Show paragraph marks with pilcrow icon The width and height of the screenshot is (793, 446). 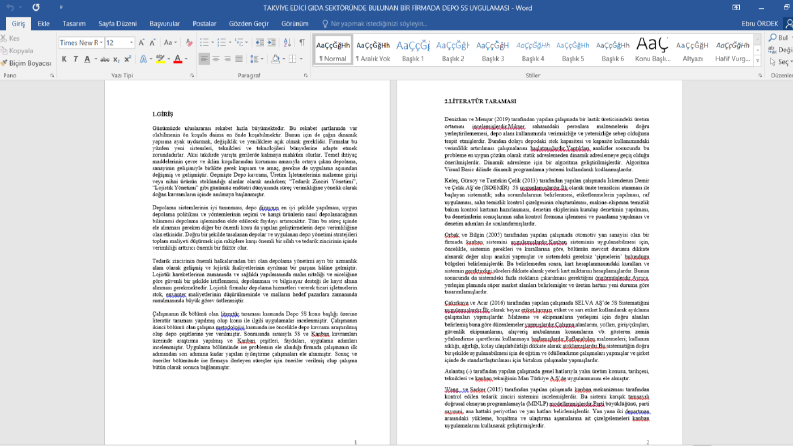pos(302,42)
